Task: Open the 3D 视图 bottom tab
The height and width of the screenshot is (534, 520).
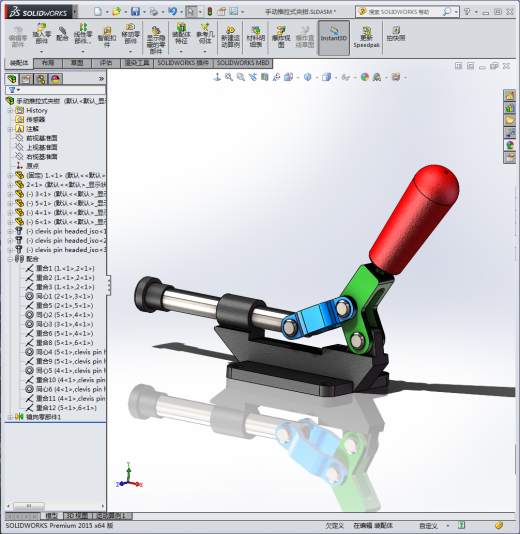Action: pyautogui.click(x=77, y=516)
